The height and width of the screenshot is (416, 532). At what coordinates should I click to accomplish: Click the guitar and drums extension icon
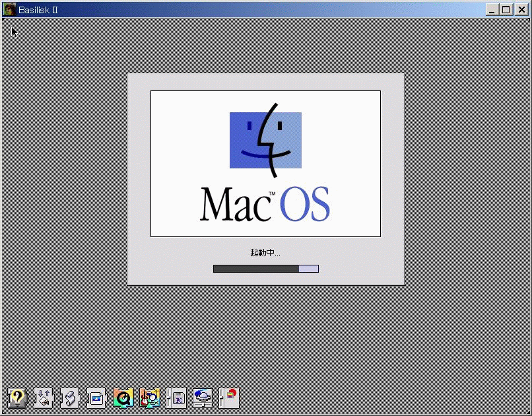coord(150,398)
